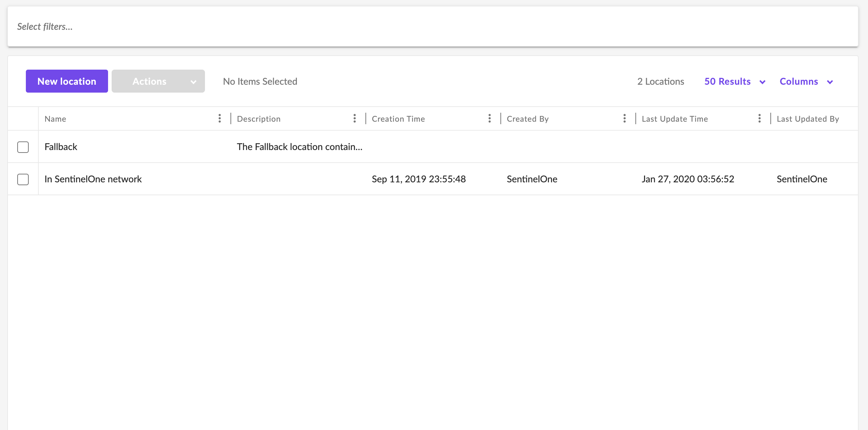Viewport: 868px width, 430px height.
Task: Click the Last Updated By header
Action: [x=808, y=119]
